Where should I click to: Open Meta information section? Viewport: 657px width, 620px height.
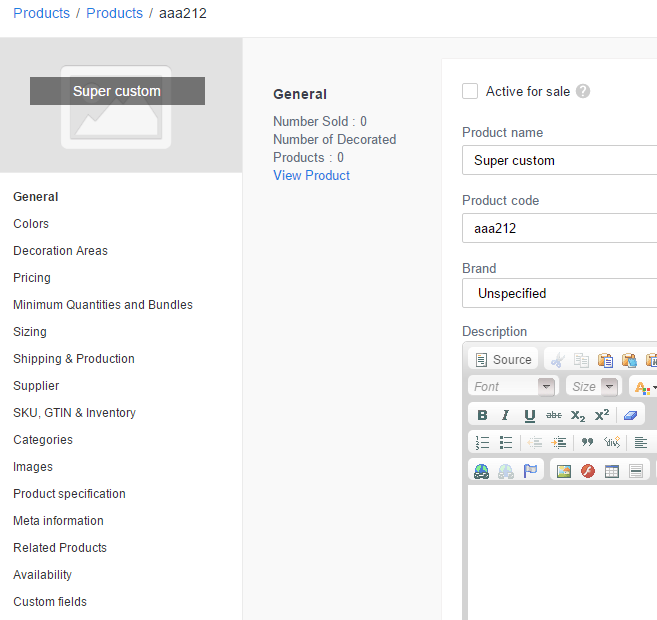coord(58,521)
